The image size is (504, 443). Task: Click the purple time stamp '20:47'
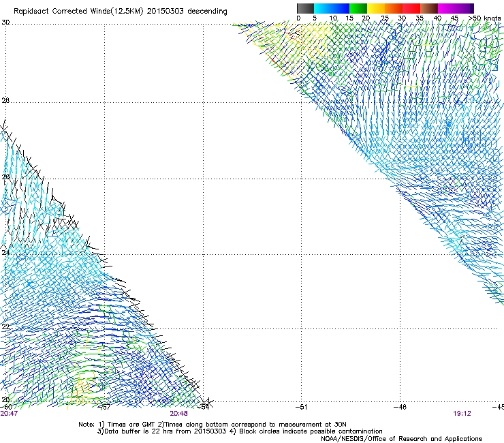[x=9, y=414]
